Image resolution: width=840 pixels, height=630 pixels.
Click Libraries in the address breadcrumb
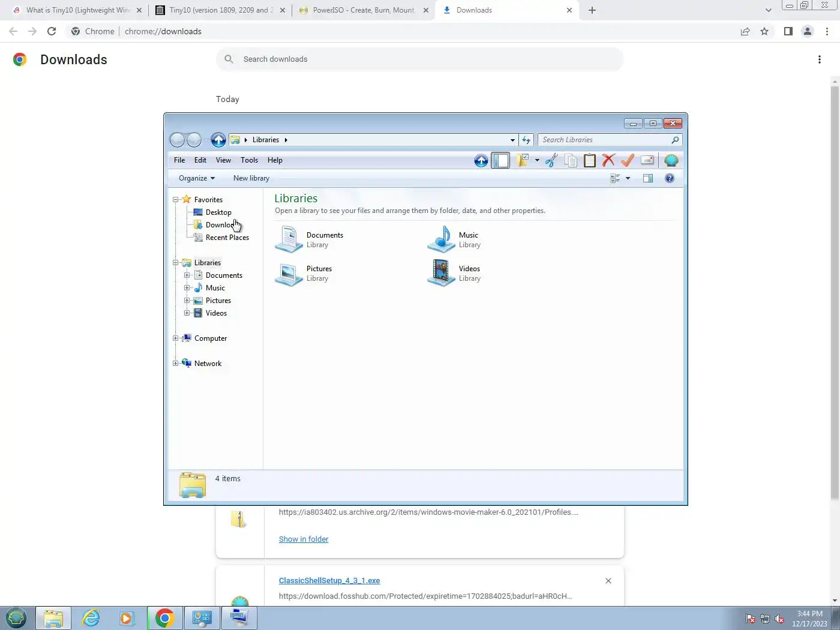pyautogui.click(x=265, y=140)
